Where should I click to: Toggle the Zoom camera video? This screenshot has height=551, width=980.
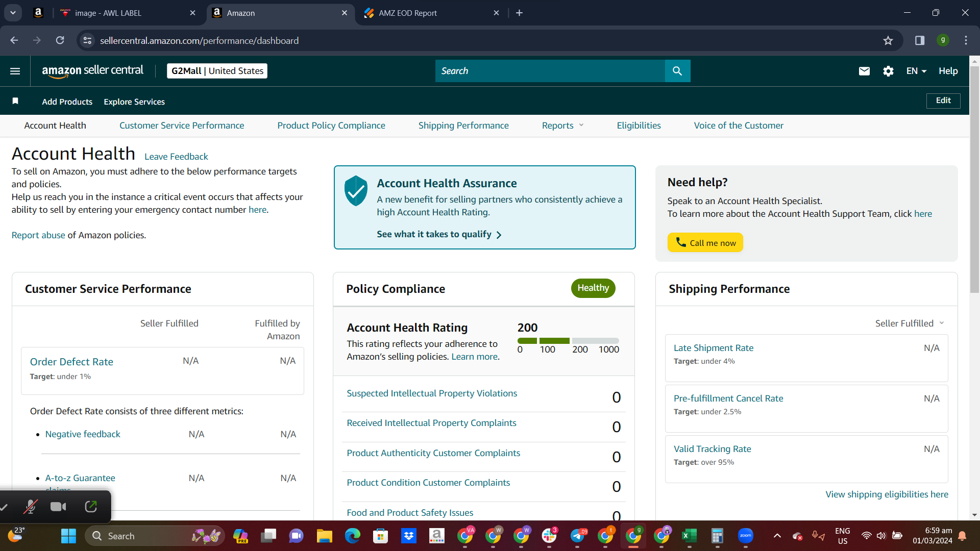[58, 507]
